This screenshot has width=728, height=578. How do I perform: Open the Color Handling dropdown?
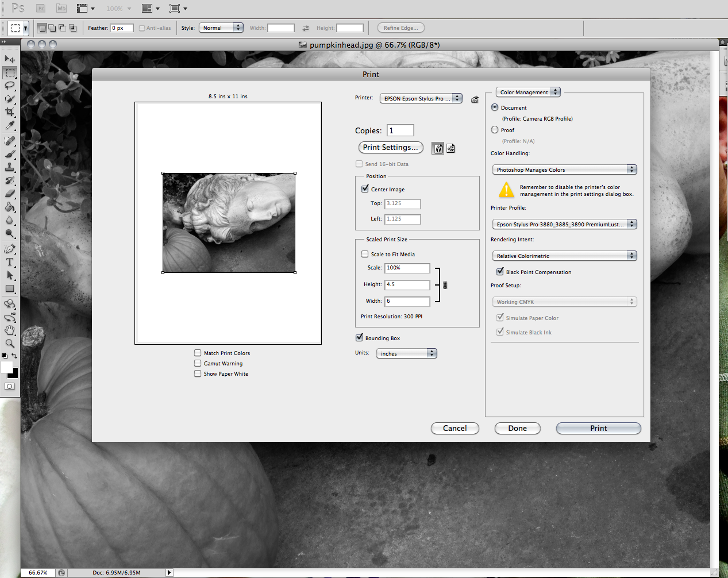pos(564,169)
